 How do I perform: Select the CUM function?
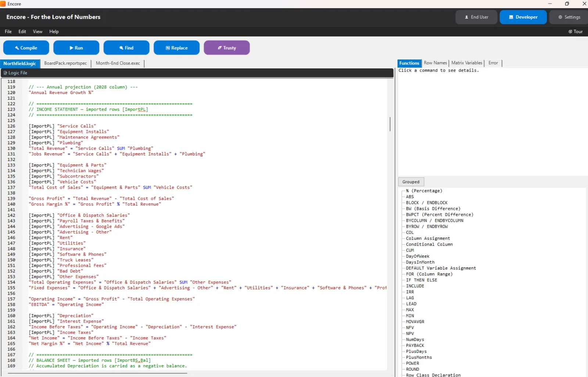[410, 250]
